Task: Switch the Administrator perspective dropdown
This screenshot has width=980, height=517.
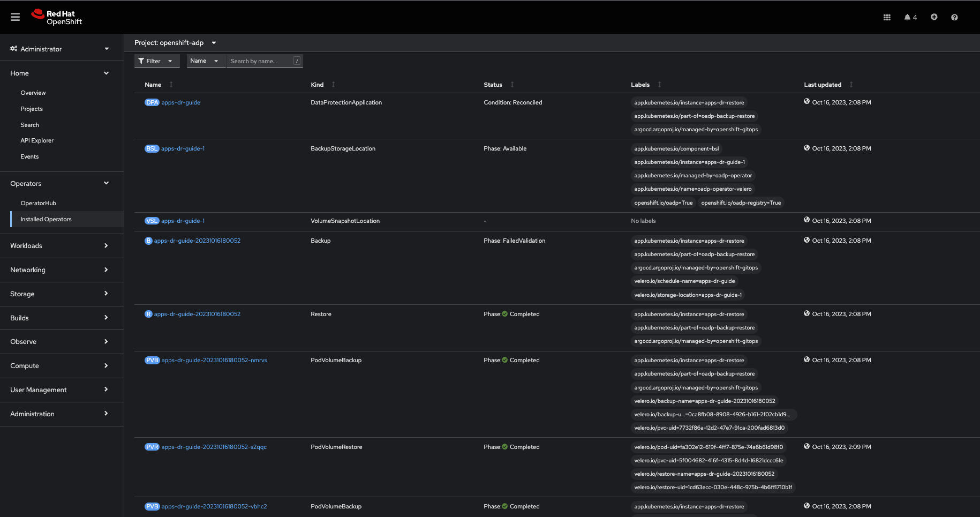Action: click(60, 49)
